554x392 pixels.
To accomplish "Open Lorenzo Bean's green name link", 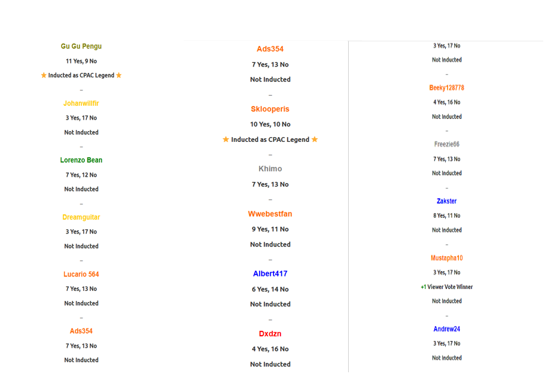I will pyautogui.click(x=81, y=160).
